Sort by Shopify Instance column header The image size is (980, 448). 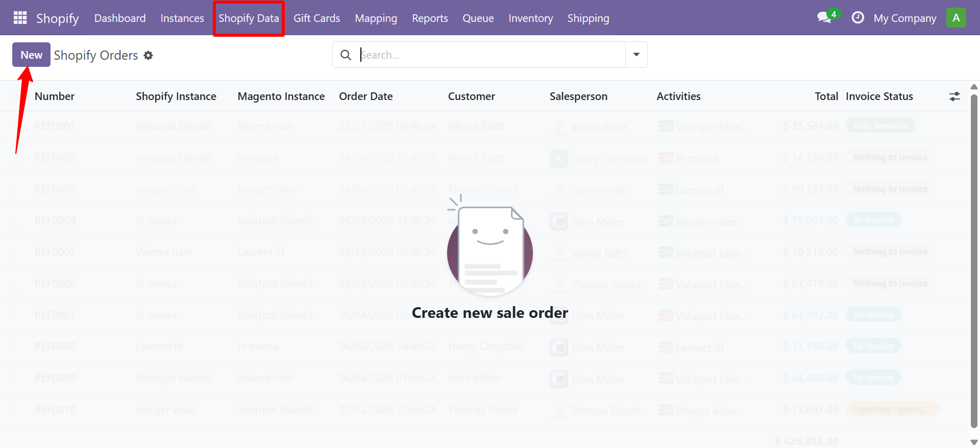[x=176, y=96]
